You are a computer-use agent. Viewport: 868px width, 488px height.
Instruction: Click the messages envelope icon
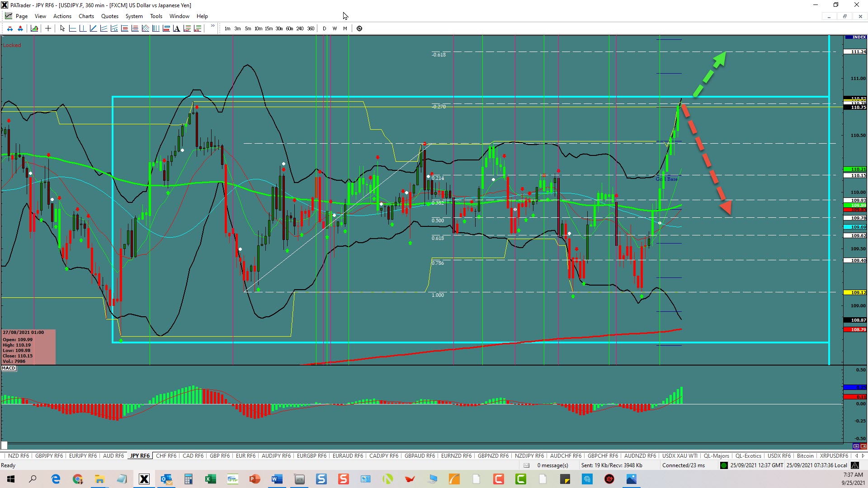(526, 465)
